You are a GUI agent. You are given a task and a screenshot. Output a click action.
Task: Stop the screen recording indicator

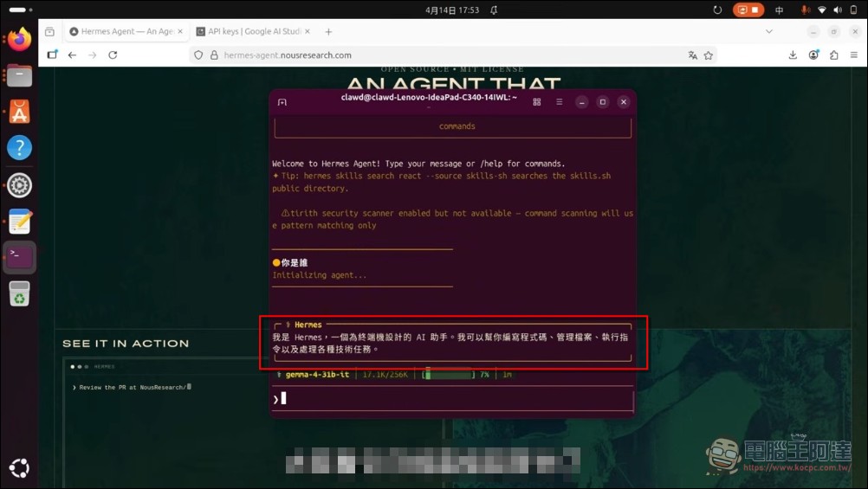748,10
